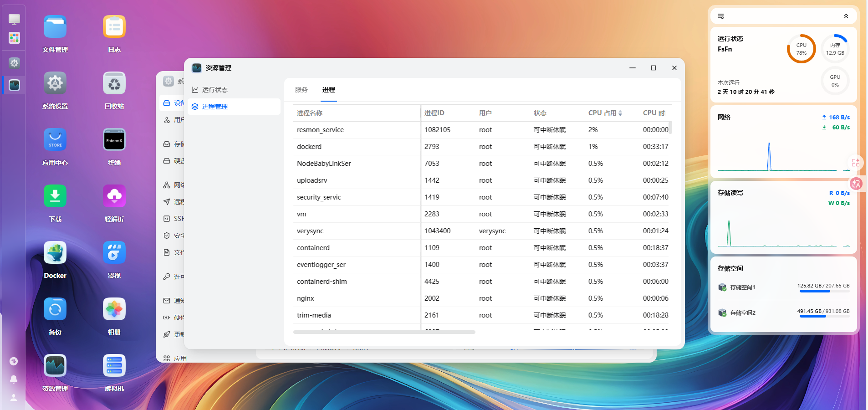Open the Docker app icon
This screenshot has height=410, width=868.
coord(55,253)
